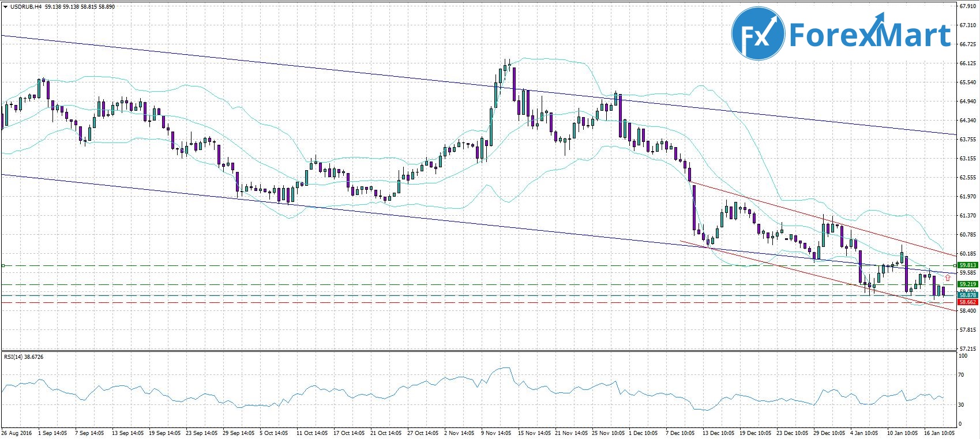Click the teal 58.878 current price tag
This screenshot has width=980, height=439.
(x=967, y=295)
